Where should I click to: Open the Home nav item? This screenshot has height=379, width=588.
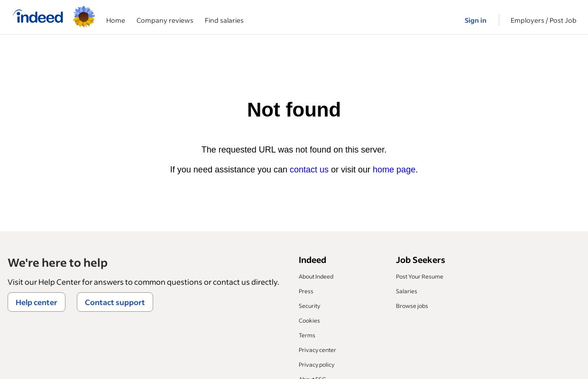(x=116, y=20)
